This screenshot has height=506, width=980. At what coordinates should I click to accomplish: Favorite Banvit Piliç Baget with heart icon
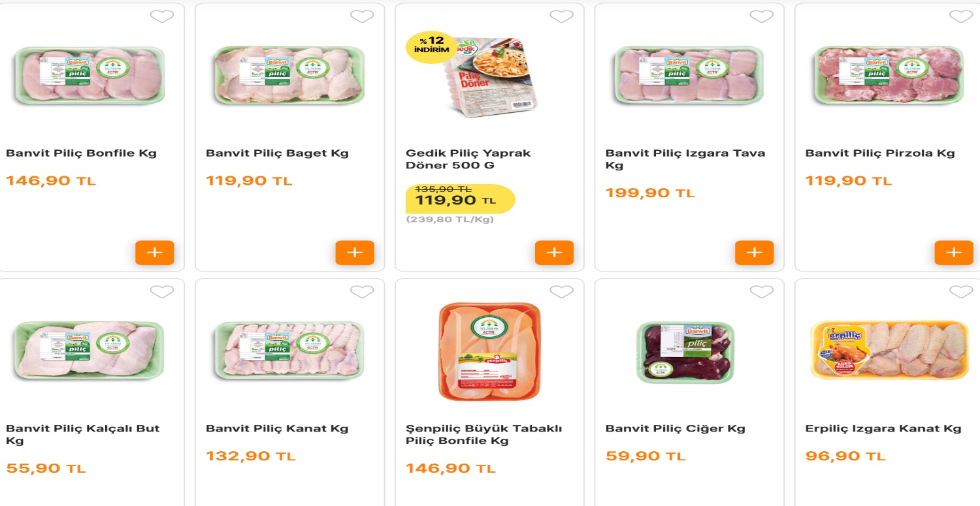click(x=362, y=16)
